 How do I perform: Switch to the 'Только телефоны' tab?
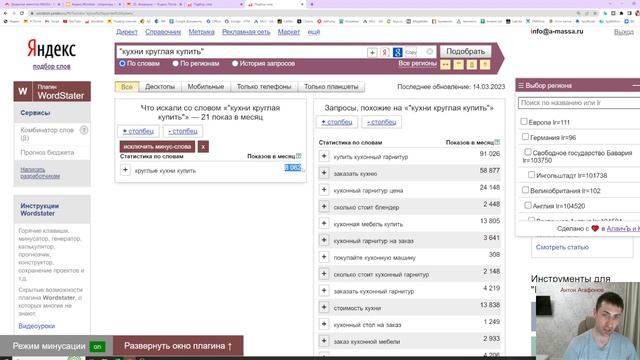point(264,87)
